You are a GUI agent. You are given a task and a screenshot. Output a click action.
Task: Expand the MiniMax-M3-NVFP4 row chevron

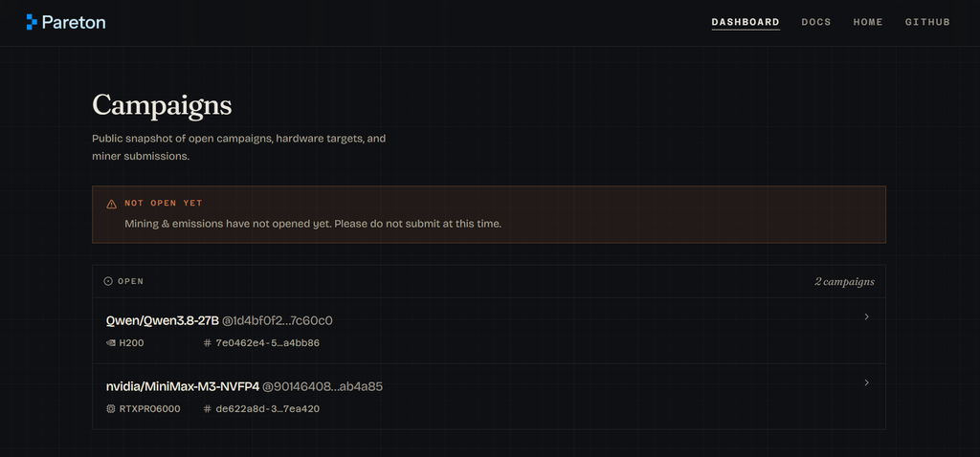[x=866, y=382]
